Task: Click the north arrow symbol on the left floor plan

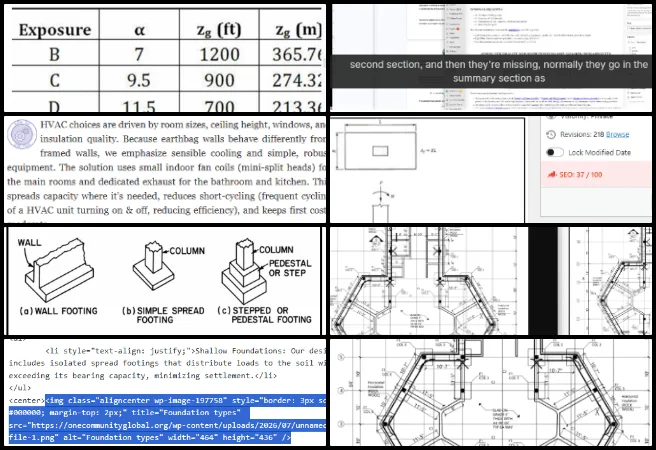Action: point(375,241)
